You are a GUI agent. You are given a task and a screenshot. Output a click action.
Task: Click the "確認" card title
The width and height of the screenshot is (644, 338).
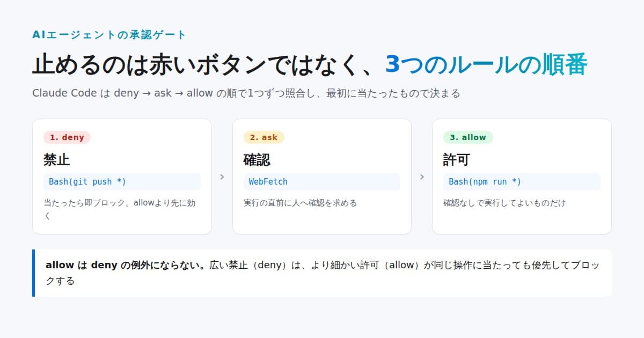[257, 160]
